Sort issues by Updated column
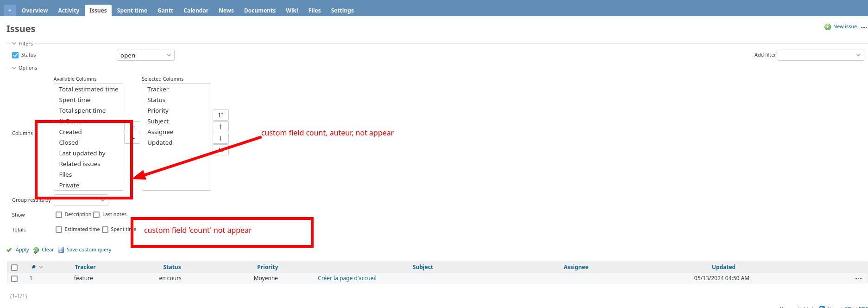The height and width of the screenshot is (308, 868). (x=723, y=267)
